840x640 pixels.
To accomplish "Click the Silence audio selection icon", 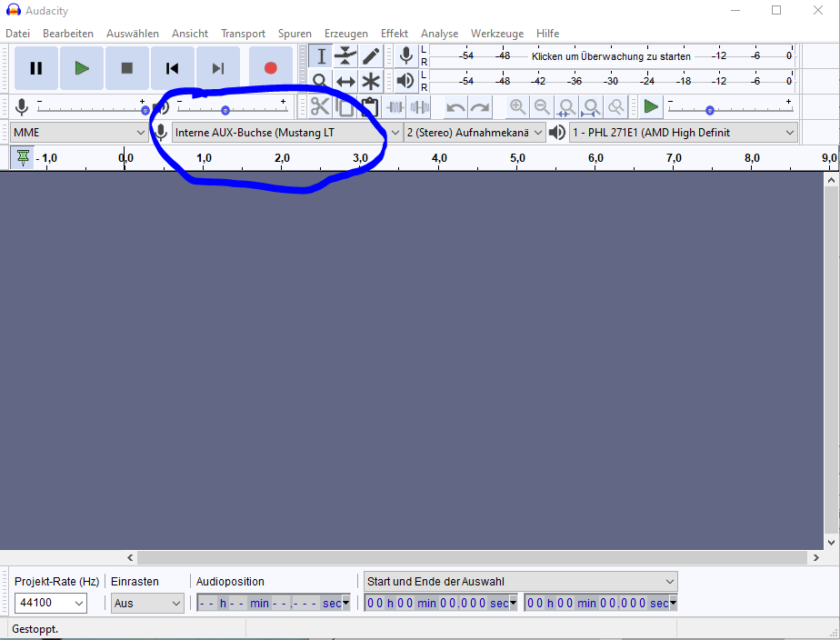I will 419,107.
